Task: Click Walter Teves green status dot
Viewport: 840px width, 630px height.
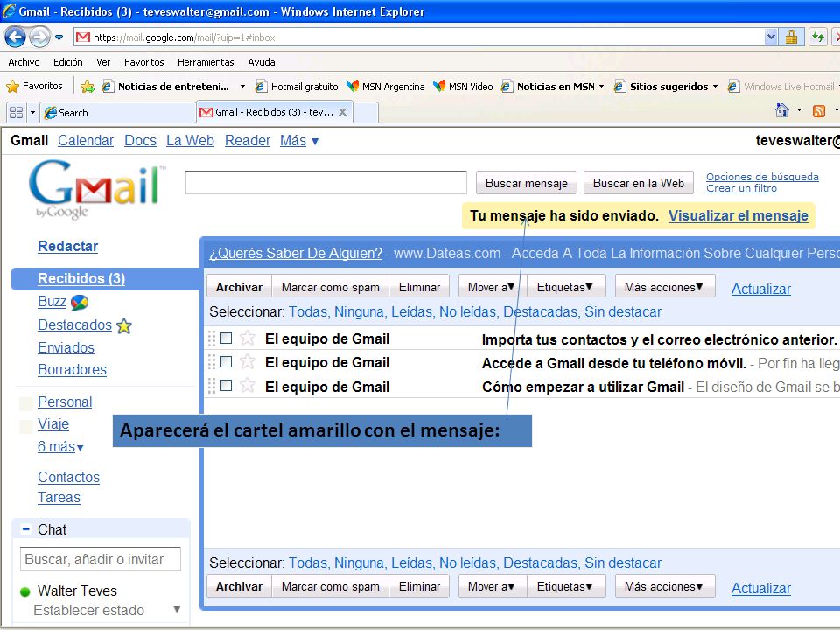Action: click(x=24, y=591)
